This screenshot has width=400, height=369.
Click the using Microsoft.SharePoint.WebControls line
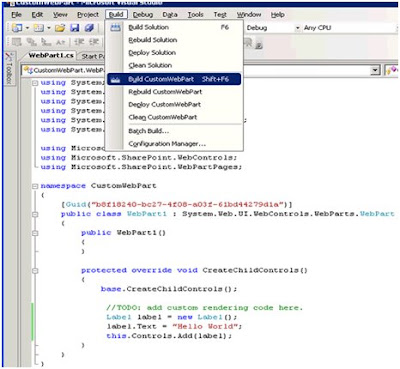[139, 158]
